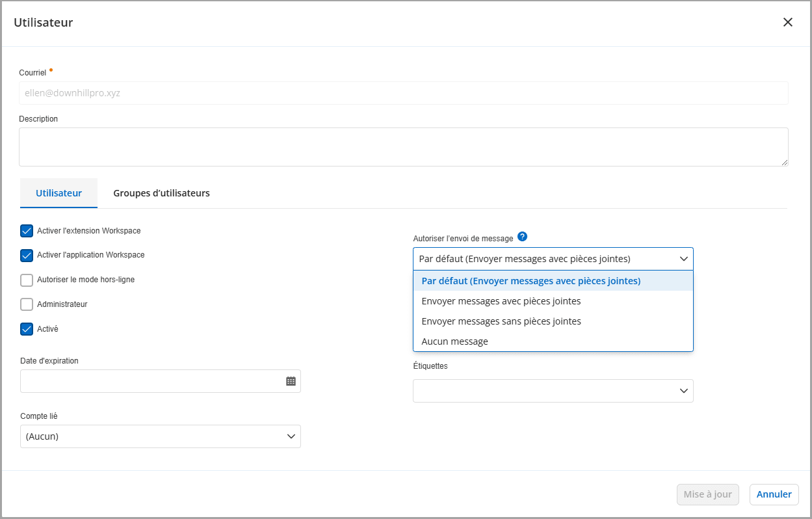Choose Par défaut option in the list

pos(530,281)
